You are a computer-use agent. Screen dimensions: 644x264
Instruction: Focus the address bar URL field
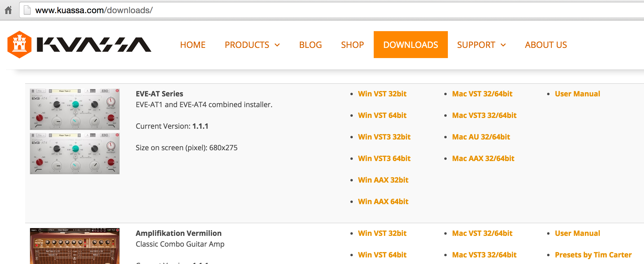[331, 10]
